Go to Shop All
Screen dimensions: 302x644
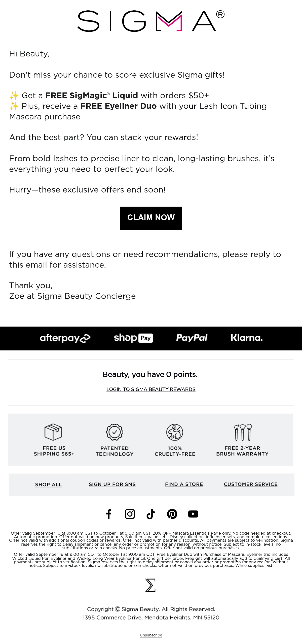48,485
